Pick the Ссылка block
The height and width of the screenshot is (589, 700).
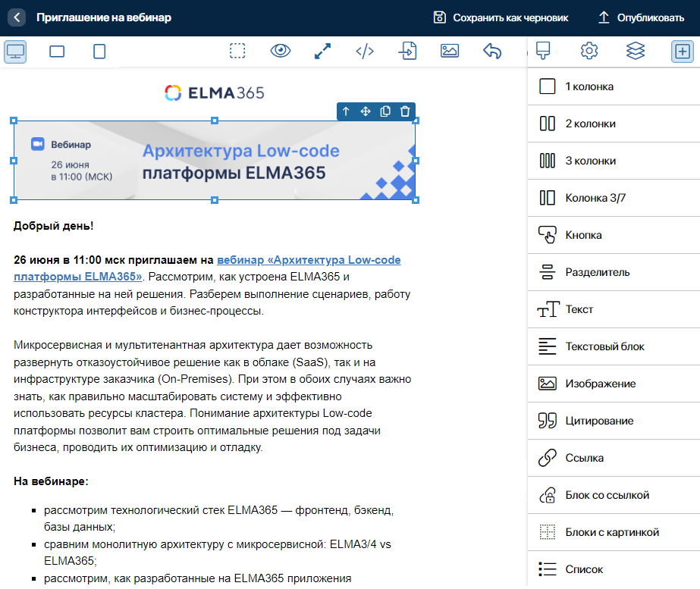coord(614,458)
